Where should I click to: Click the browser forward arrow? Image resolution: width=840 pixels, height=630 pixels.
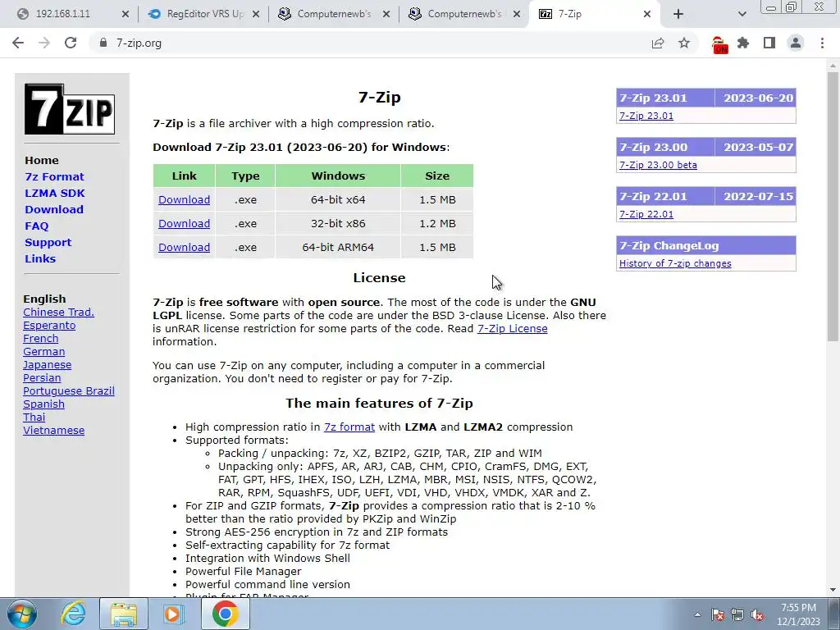pos(44,43)
